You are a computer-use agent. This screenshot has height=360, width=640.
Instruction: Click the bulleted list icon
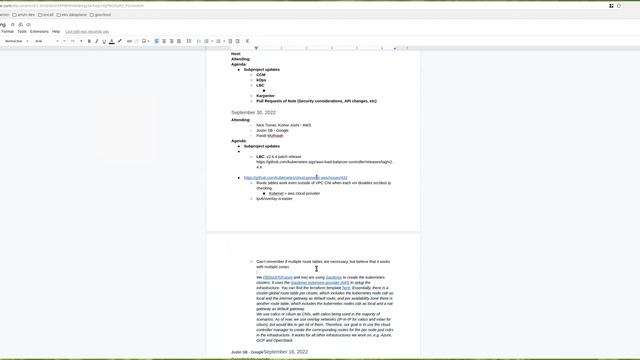coord(207,41)
